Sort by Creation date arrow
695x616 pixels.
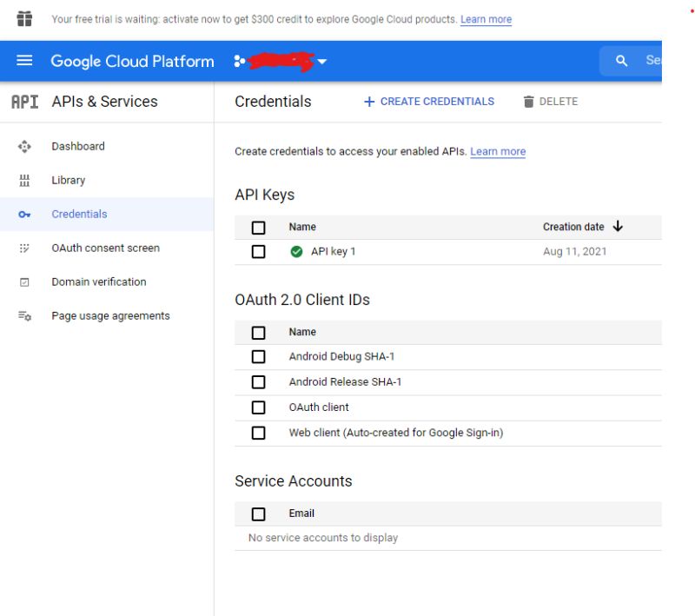click(618, 227)
